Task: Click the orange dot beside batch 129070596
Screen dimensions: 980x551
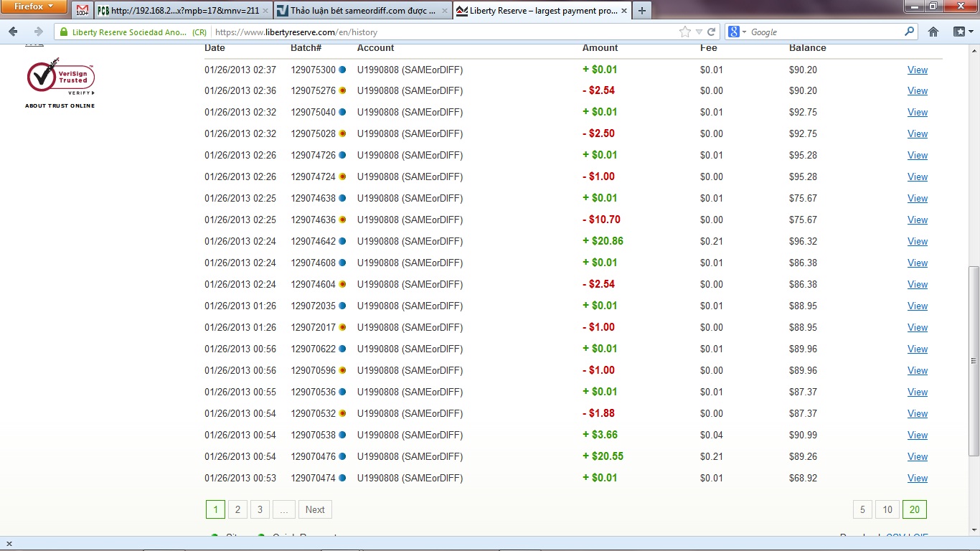Action: point(342,370)
